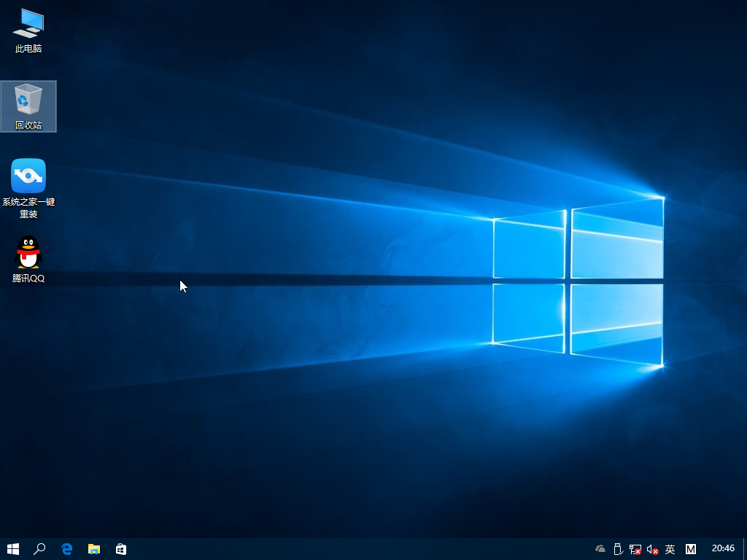Open Windows Search
This screenshot has height=560, width=747.
click(x=40, y=549)
